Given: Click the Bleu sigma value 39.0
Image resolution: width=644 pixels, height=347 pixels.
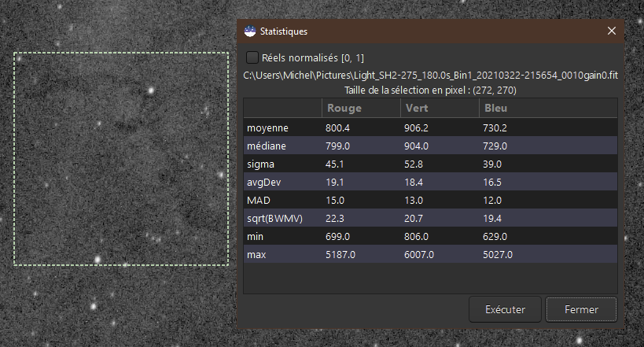Looking at the screenshot, I should coord(492,164).
